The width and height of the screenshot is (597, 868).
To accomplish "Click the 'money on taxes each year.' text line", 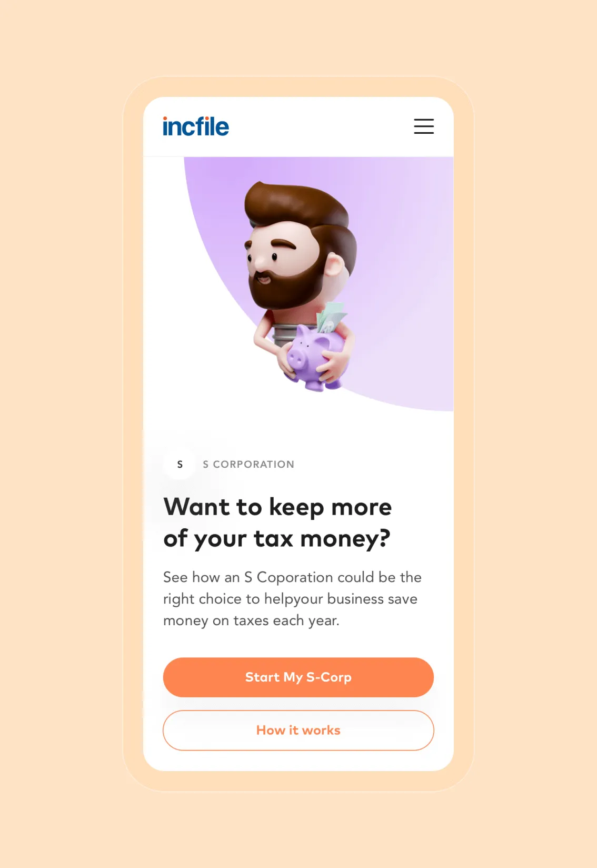I will [251, 620].
